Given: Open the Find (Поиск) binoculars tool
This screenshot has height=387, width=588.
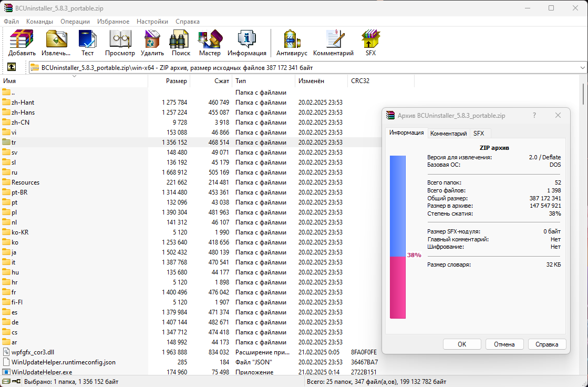Looking at the screenshot, I should tap(181, 43).
